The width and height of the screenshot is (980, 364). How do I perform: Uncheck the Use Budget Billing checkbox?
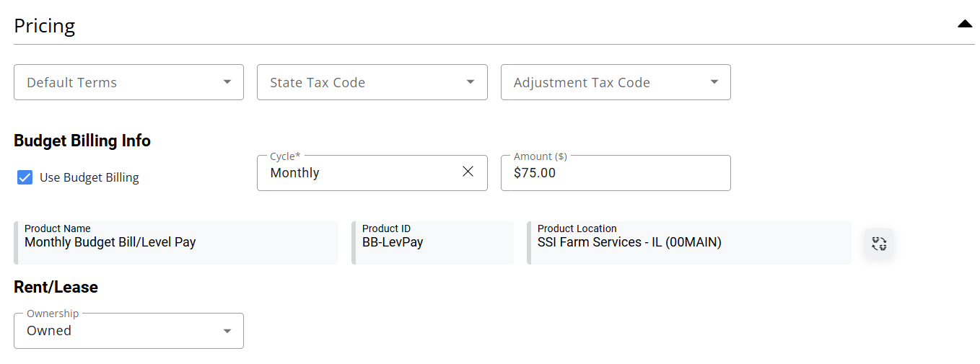point(25,177)
